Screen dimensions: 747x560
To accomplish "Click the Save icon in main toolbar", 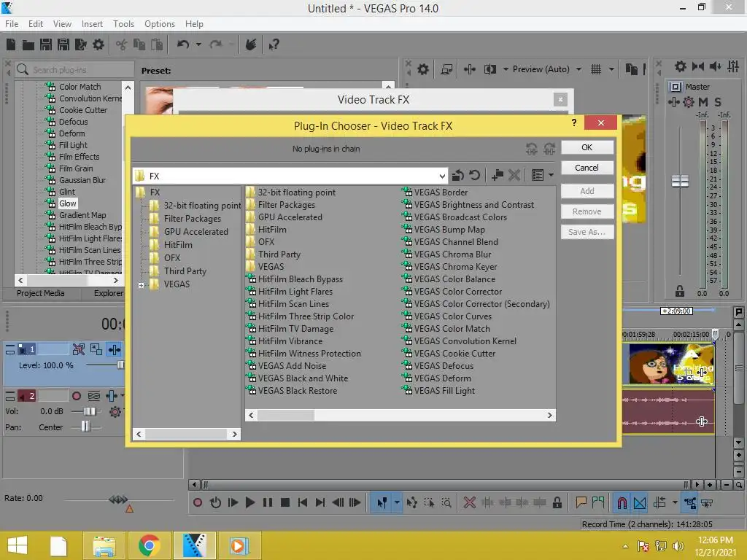I will pyautogui.click(x=46, y=44).
